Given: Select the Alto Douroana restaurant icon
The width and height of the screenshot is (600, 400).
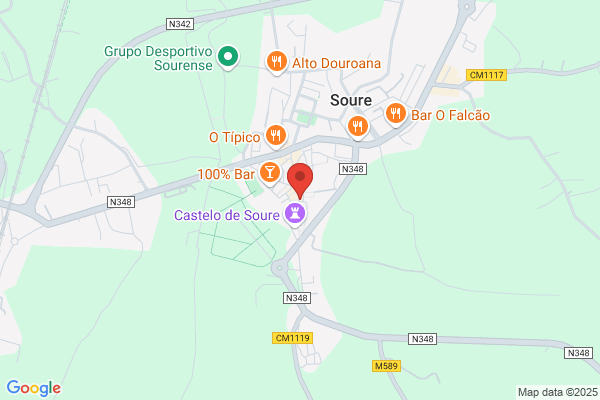Looking at the screenshot, I should pos(277,62).
